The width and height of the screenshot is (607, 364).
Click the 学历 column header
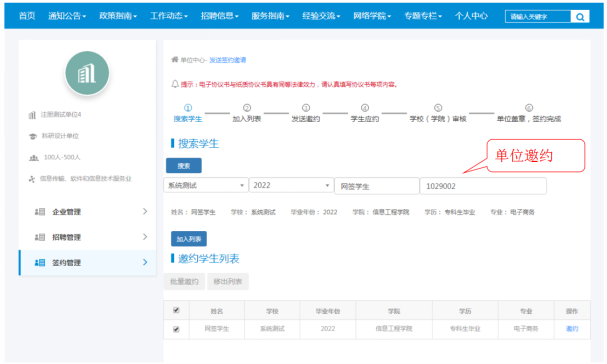coord(465,311)
